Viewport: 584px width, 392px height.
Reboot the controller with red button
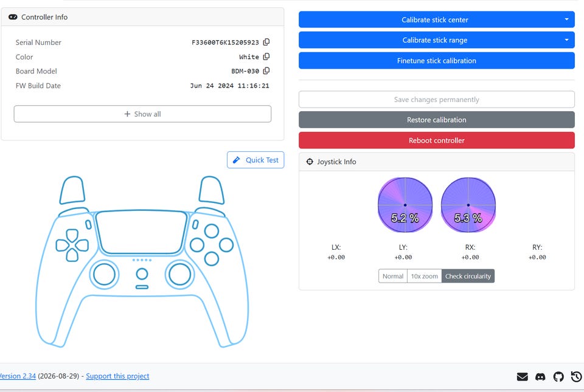click(x=437, y=140)
